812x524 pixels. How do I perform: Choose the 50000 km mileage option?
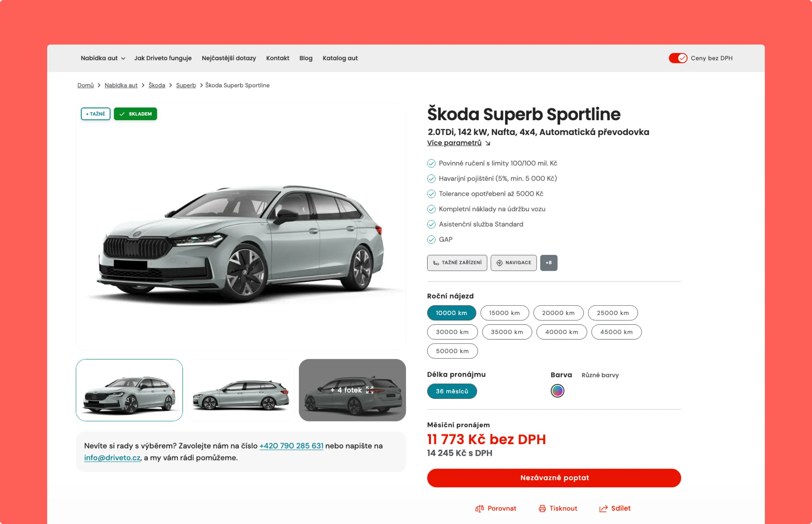(452, 351)
